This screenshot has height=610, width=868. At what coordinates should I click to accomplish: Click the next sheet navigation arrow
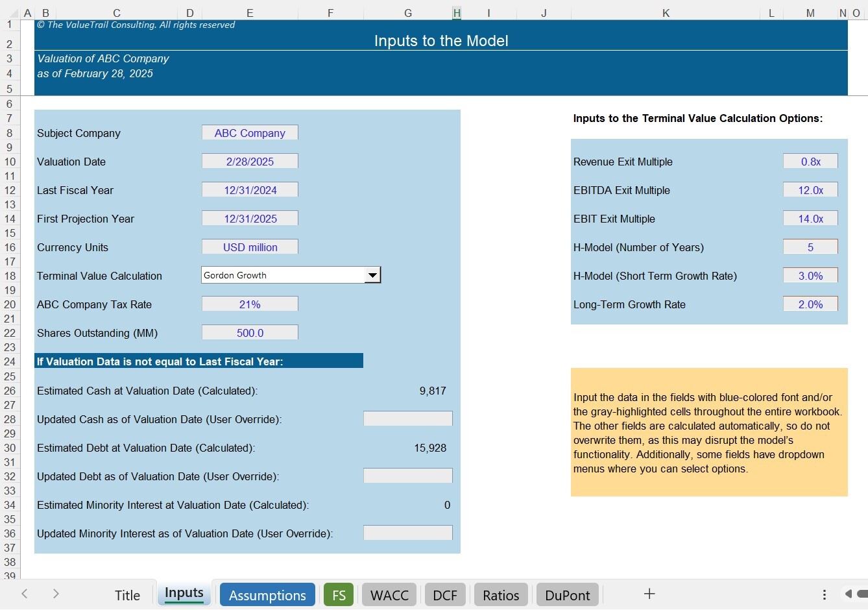[x=56, y=594]
